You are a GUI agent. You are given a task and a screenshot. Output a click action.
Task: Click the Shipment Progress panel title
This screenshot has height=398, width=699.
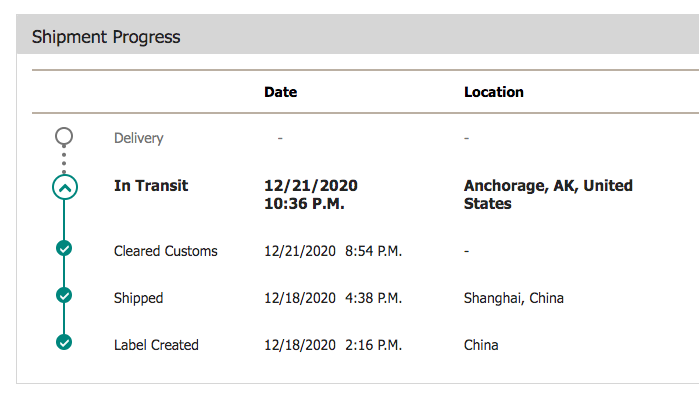[106, 37]
